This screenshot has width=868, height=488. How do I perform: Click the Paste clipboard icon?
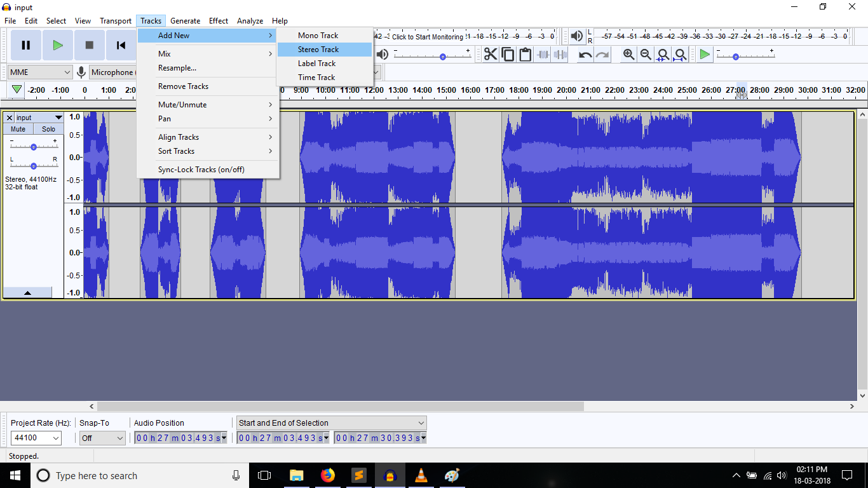[x=525, y=55]
